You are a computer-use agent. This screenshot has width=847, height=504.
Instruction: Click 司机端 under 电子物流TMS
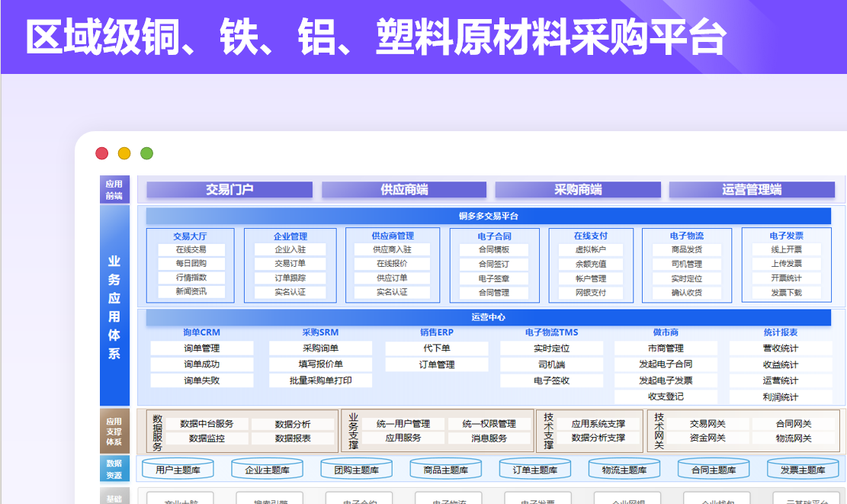(551, 364)
